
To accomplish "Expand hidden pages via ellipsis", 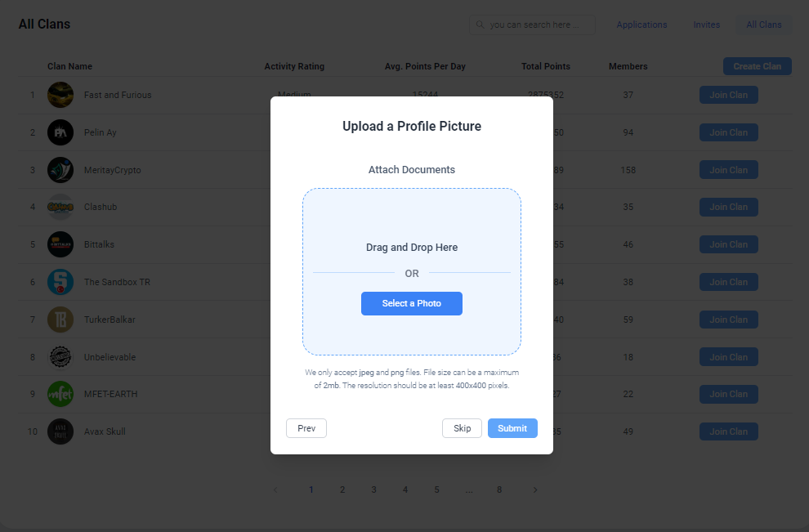I will [x=468, y=490].
